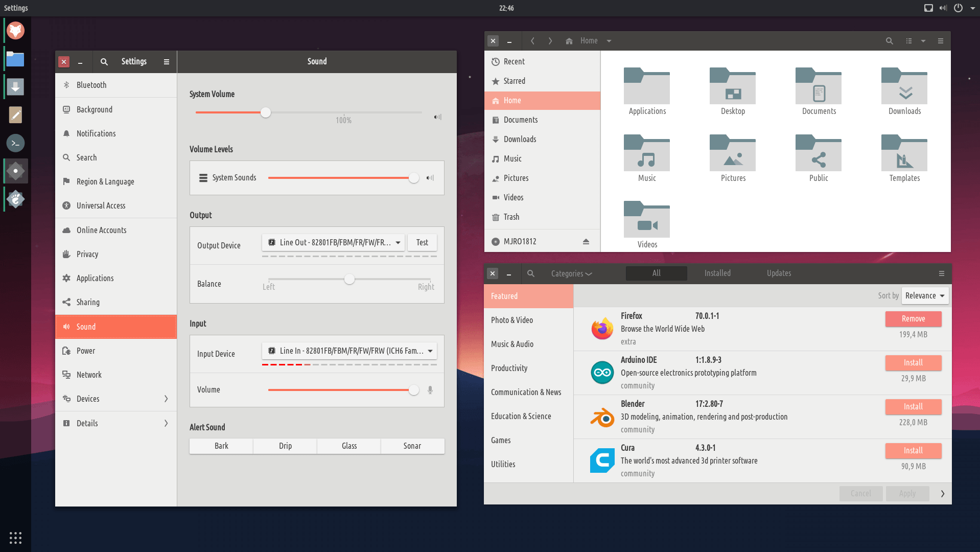Viewport: 980px width, 552px height.
Task: Click Install button for Blender
Action: tap(913, 407)
